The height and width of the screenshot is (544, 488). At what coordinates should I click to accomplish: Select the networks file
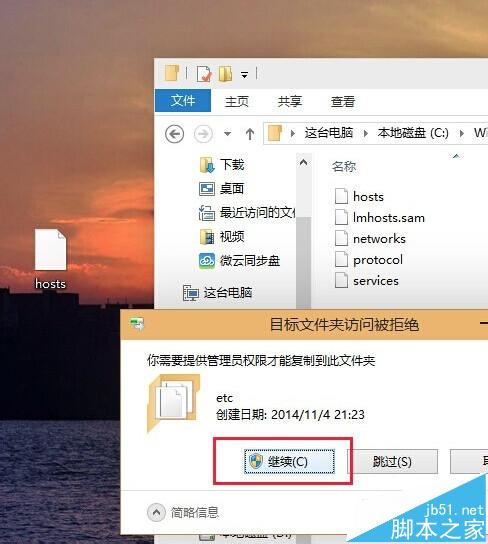[x=370, y=239]
